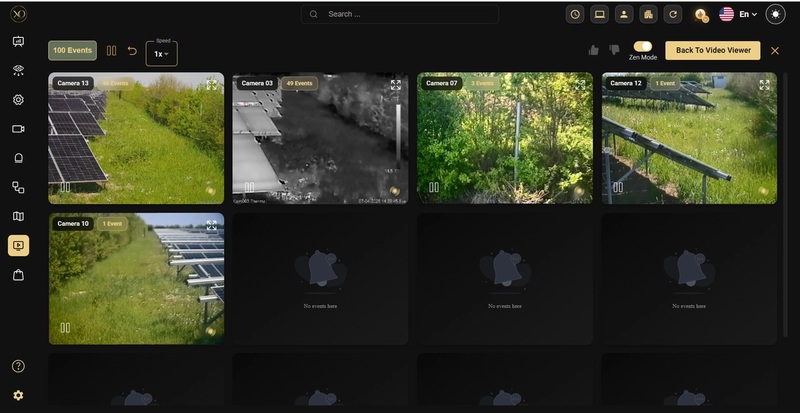The width and height of the screenshot is (800, 413).
Task: Click the 3 Events badge on Camera 07
Action: pyautogui.click(x=482, y=83)
